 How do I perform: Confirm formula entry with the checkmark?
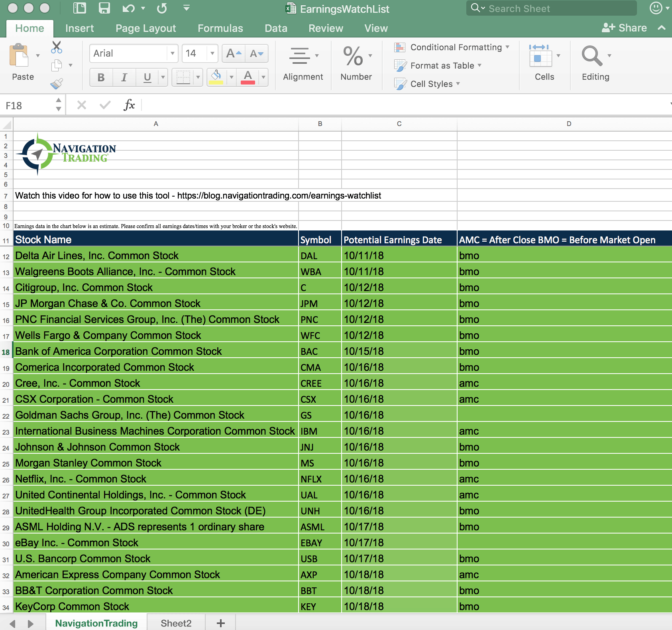tap(105, 105)
